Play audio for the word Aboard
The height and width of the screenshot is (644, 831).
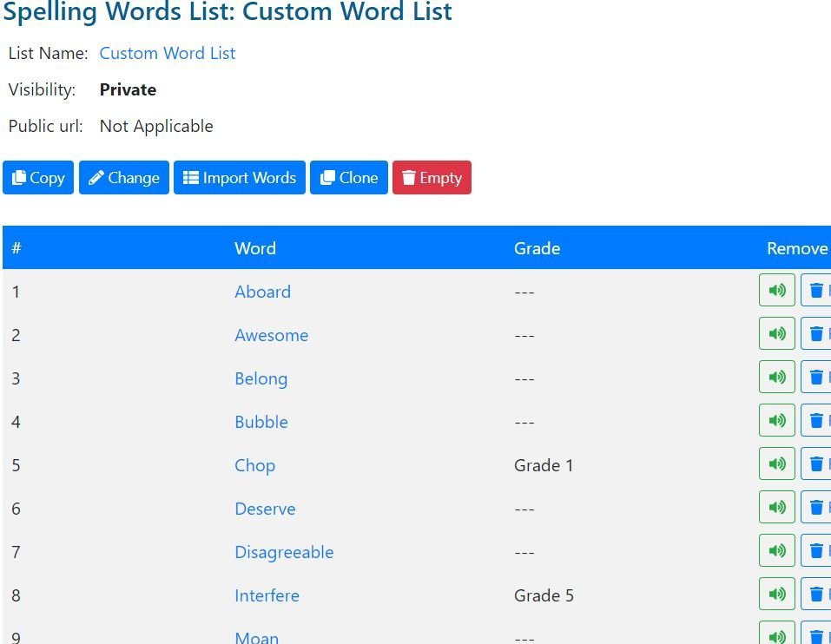tap(776, 290)
